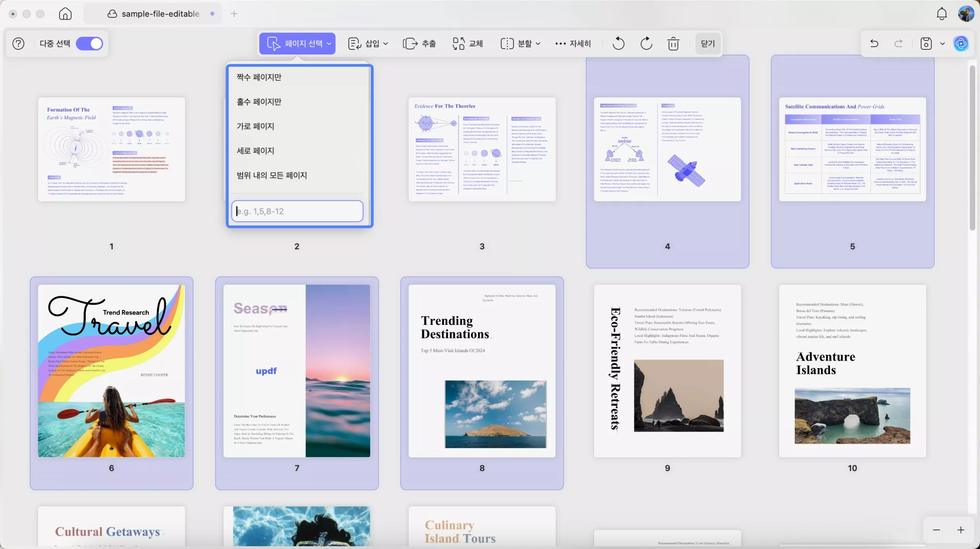Open the help question mark icon
Screen dimensions: 980x549
(x=18, y=44)
